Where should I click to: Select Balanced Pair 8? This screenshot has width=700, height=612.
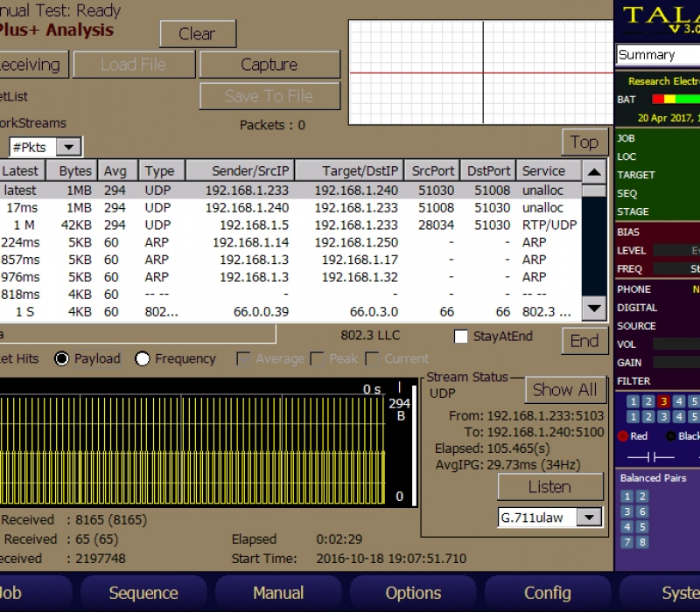pyautogui.click(x=642, y=543)
